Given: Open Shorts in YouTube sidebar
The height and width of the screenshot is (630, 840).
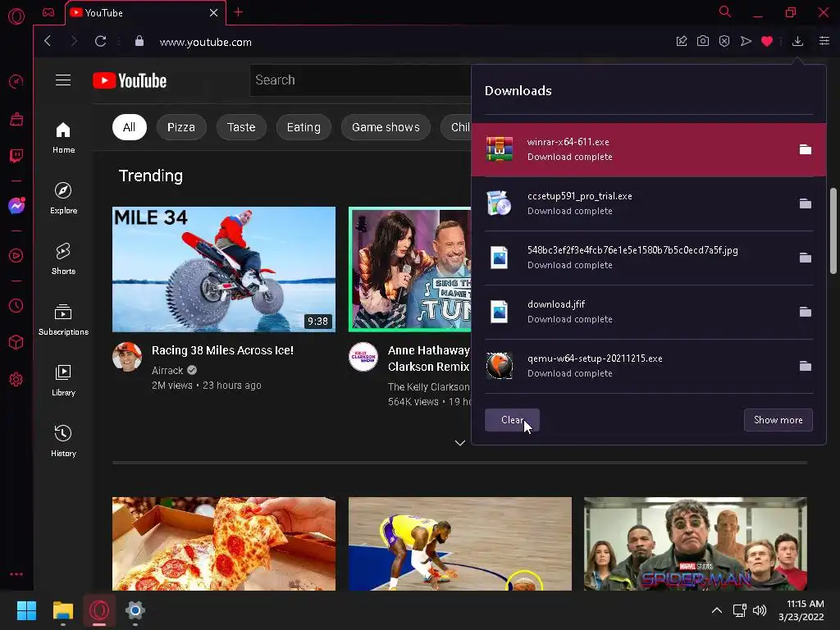Looking at the screenshot, I should 63,258.
